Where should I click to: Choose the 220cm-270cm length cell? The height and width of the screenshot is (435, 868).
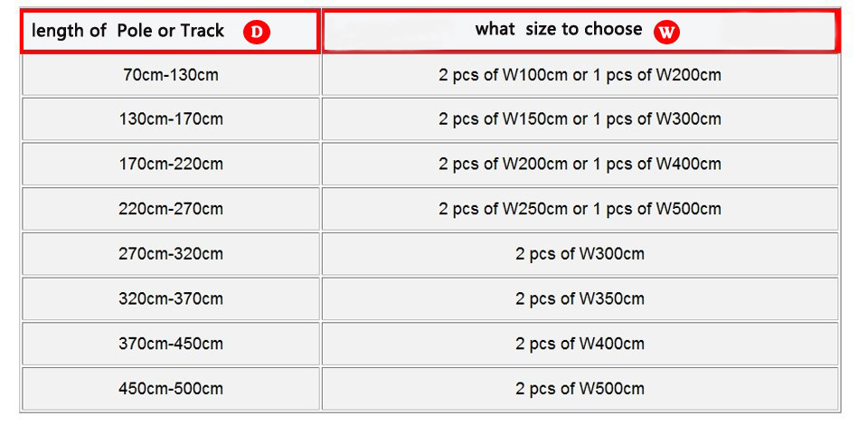click(x=171, y=209)
